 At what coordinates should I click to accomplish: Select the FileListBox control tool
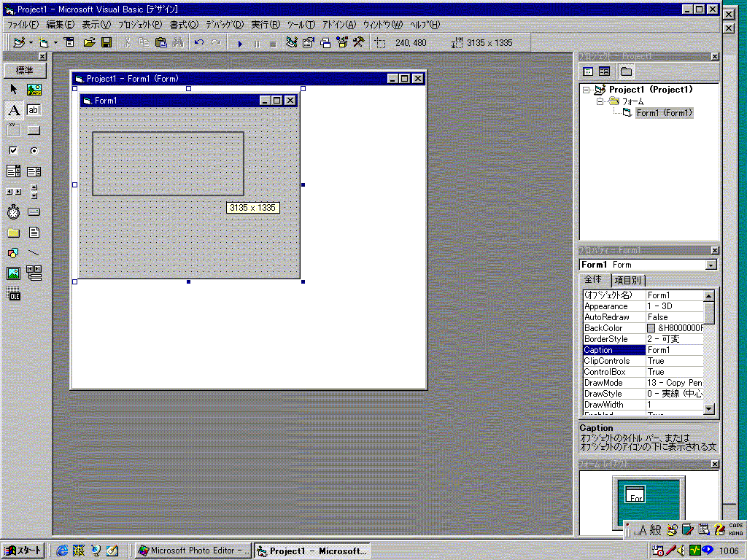(34, 233)
